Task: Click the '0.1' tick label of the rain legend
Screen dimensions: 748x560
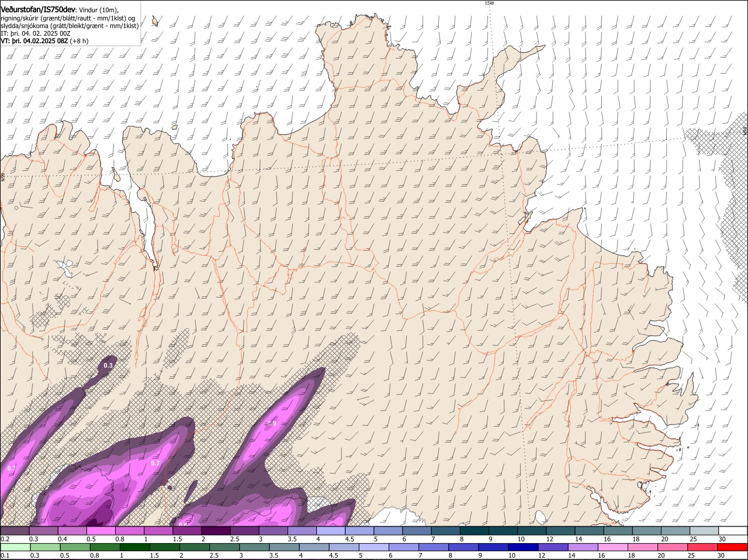Action: (x=5, y=555)
